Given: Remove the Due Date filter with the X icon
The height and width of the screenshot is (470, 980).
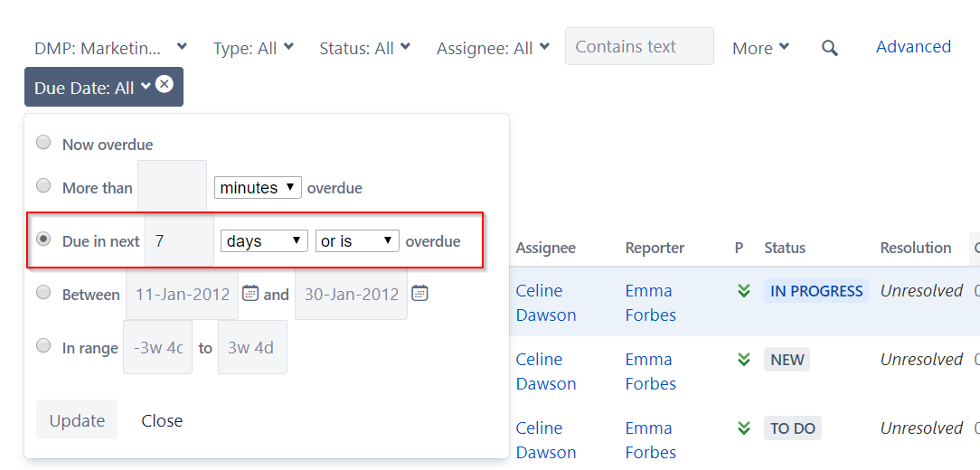Looking at the screenshot, I should 165,84.
